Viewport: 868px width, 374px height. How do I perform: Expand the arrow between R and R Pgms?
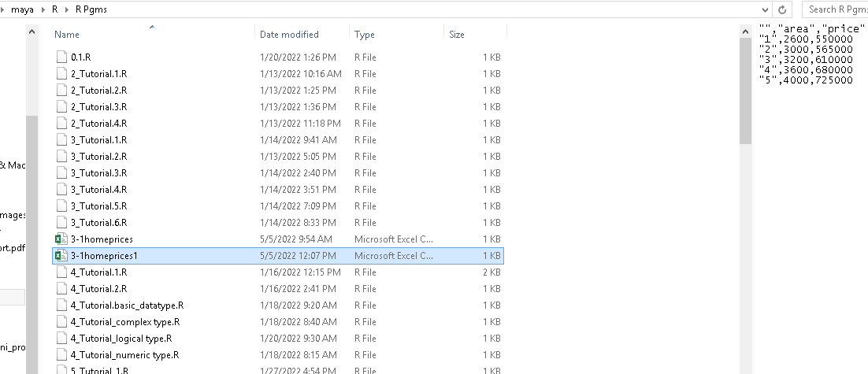pyautogui.click(x=67, y=9)
